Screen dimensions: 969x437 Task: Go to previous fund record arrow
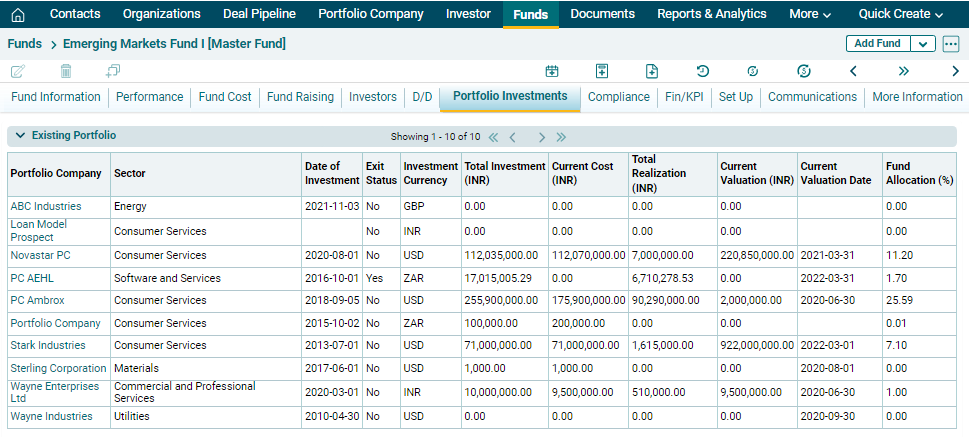point(853,71)
